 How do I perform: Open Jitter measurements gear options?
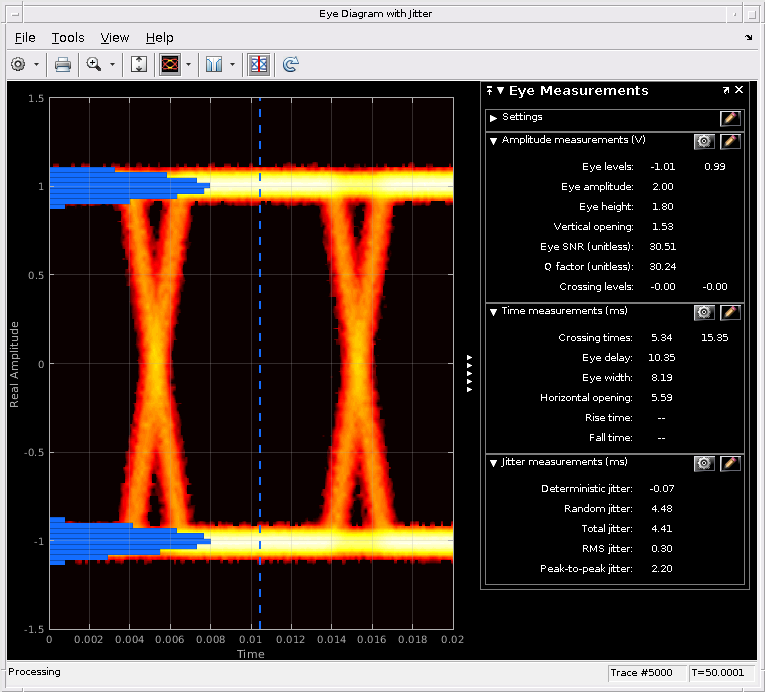coord(704,463)
